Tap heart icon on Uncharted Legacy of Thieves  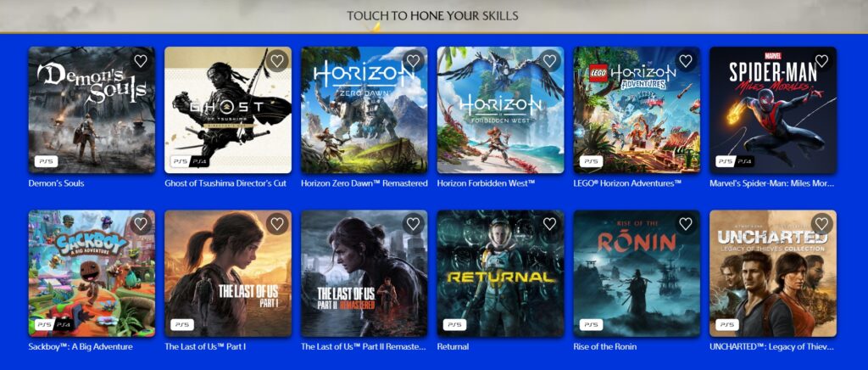coord(821,224)
